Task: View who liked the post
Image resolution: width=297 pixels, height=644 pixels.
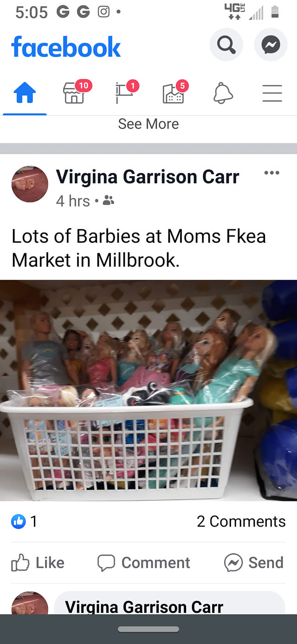Action: tap(24, 521)
